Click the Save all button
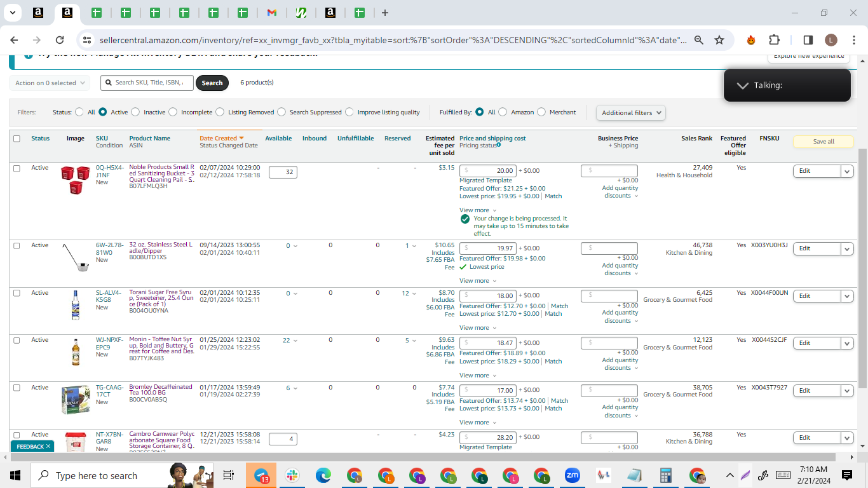Image resolution: width=868 pixels, height=488 pixels. (x=824, y=142)
